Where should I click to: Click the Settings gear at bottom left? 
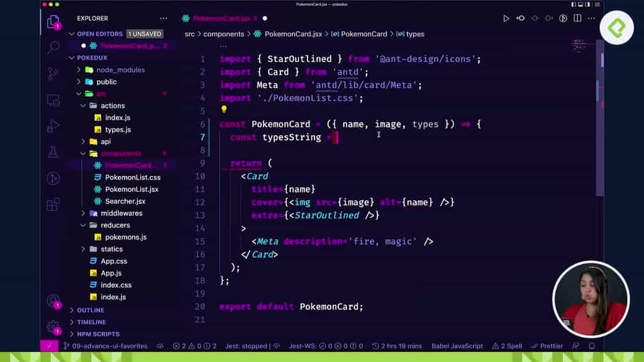[53, 327]
